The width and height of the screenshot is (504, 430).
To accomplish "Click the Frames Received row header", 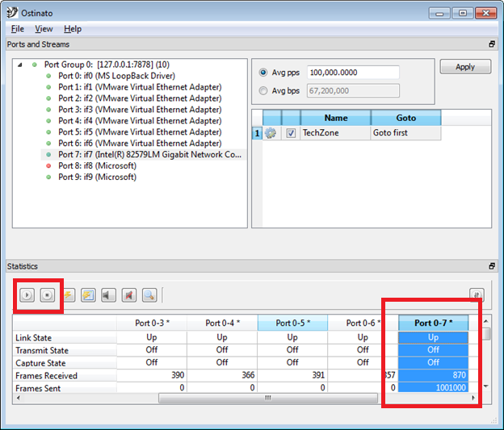I will point(65,375).
